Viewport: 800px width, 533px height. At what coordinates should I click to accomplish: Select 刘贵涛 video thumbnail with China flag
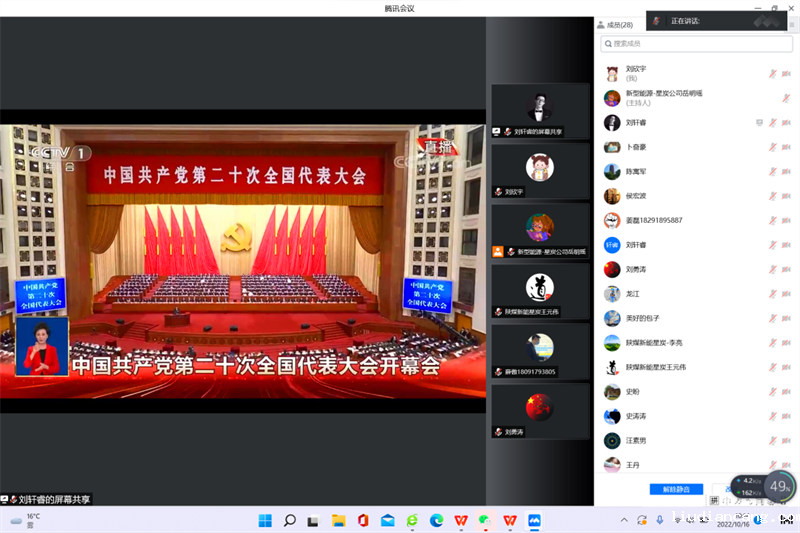click(539, 408)
